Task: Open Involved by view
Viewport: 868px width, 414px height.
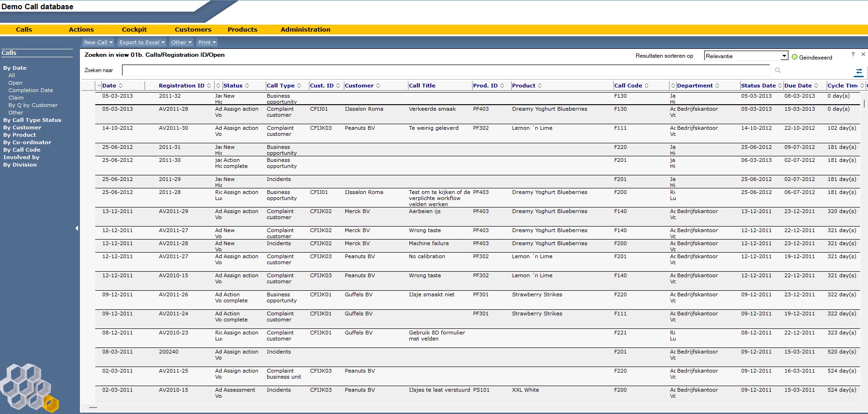Action: pos(21,157)
